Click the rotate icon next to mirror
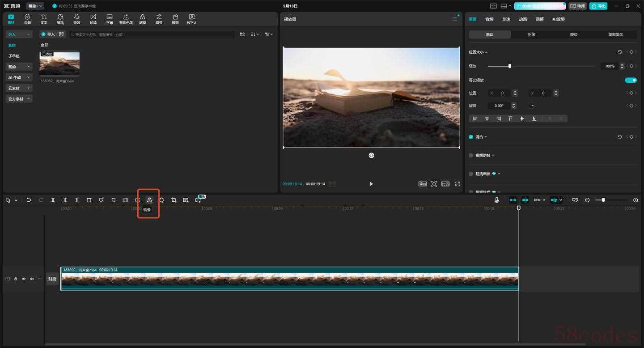 point(161,200)
